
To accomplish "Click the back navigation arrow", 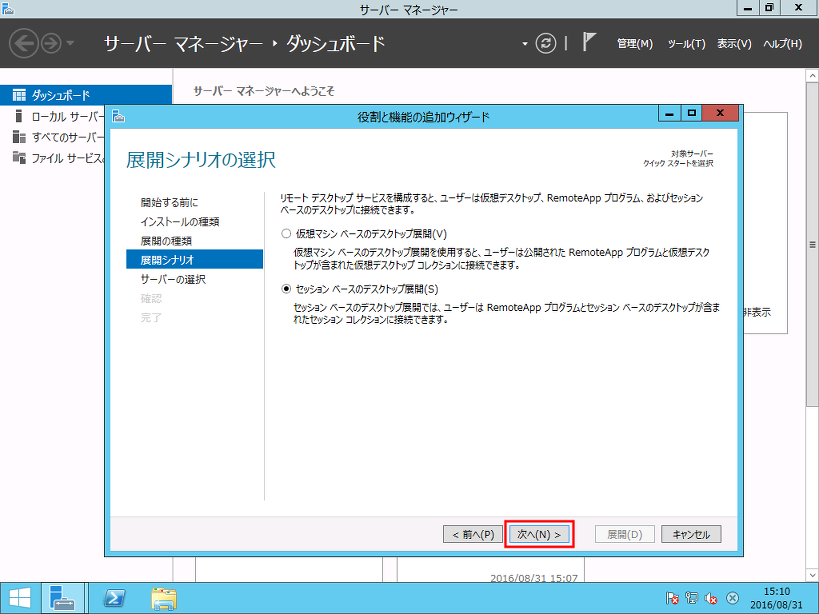I will pos(22,44).
